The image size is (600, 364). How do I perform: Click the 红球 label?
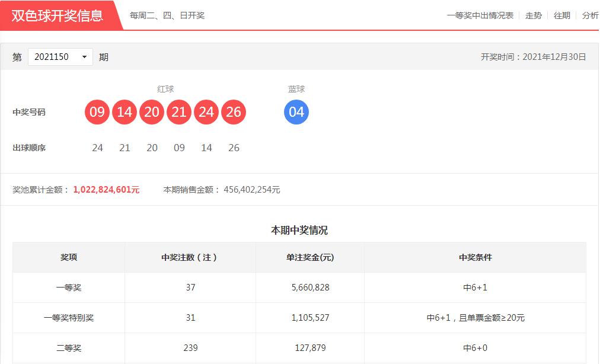(165, 89)
